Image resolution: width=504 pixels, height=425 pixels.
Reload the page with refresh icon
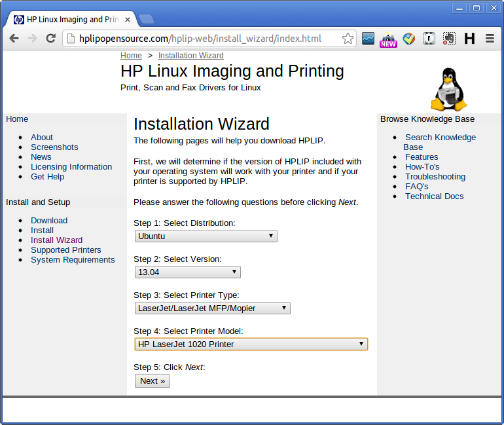50,39
